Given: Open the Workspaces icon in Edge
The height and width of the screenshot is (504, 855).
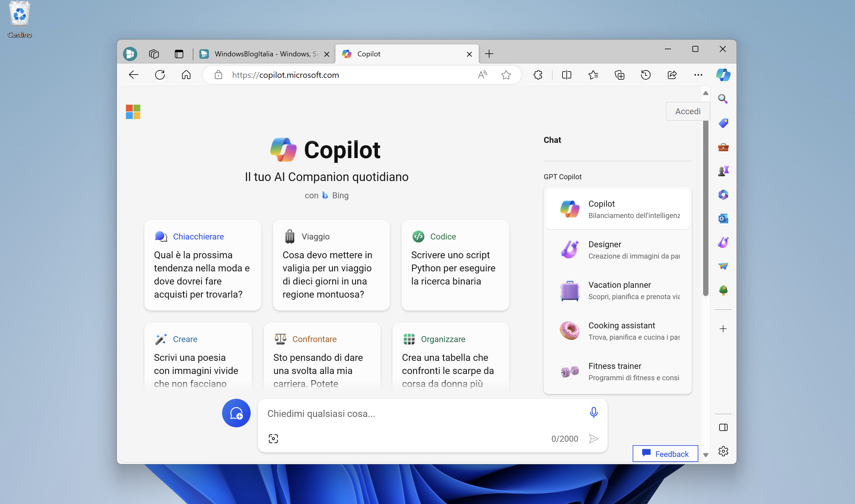Looking at the screenshot, I should 154,54.
